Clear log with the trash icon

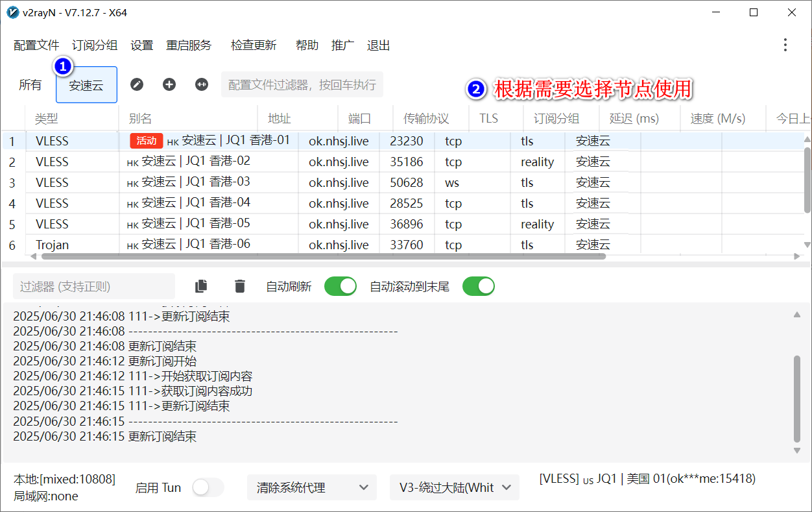click(x=240, y=286)
